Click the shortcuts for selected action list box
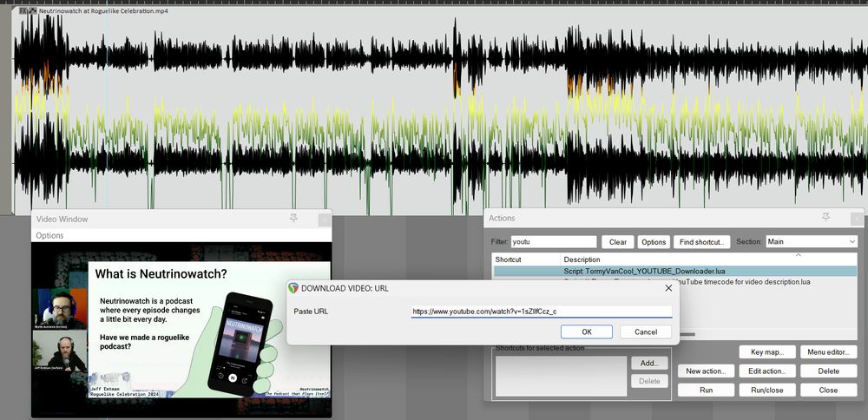The image size is (868, 420). [561, 377]
